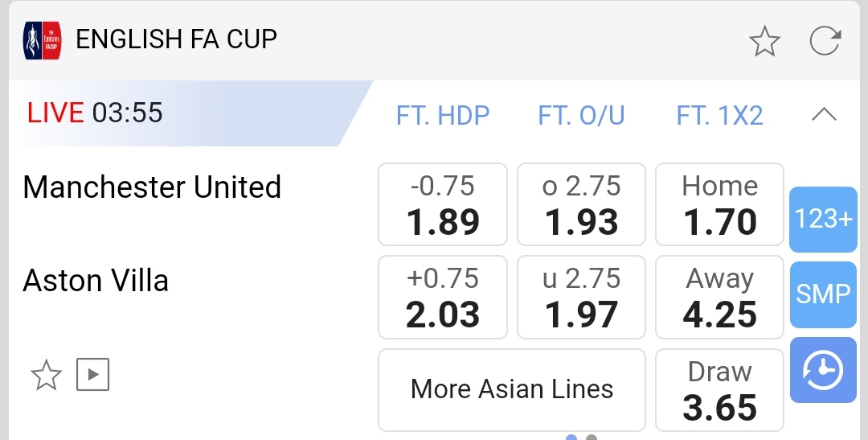This screenshot has width=868, height=440.
Task: Pick under 2.75 goals at 1.97
Action: tap(581, 296)
